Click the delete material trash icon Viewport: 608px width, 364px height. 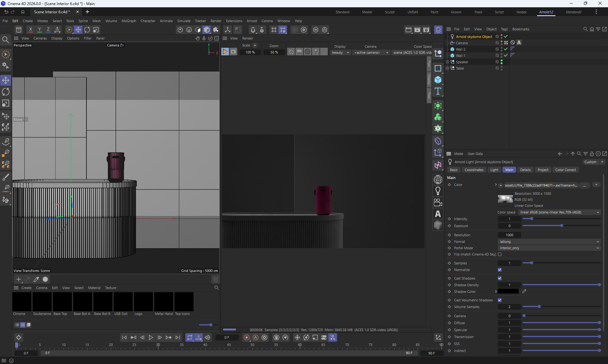click(x=216, y=279)
